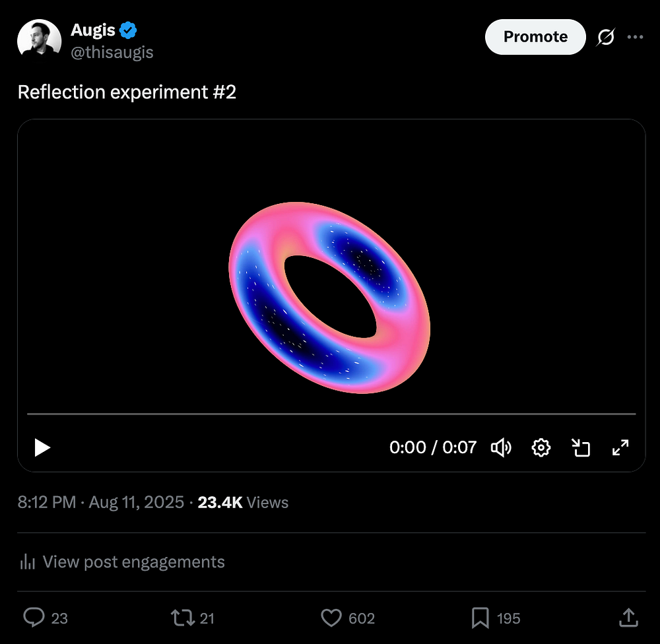Click the Augis display name
Screen dimensions: 660x644
[93, 30]
